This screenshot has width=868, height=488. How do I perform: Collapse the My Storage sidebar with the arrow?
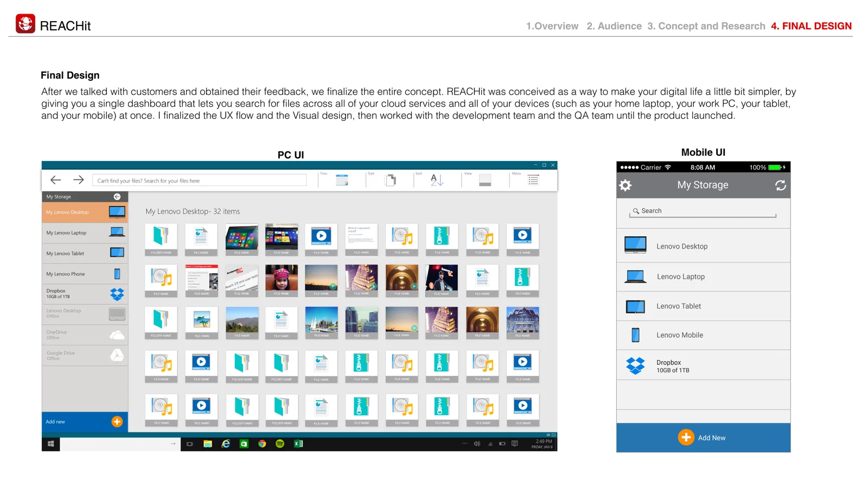tap(117, 197)
